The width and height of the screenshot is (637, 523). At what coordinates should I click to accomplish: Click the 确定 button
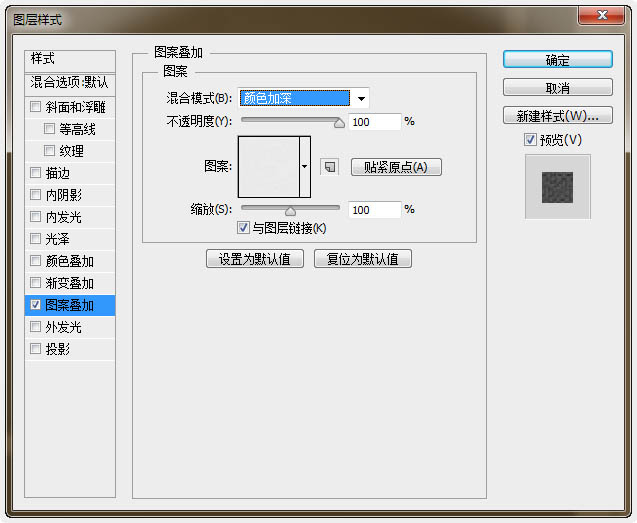[x=557, y=60]
